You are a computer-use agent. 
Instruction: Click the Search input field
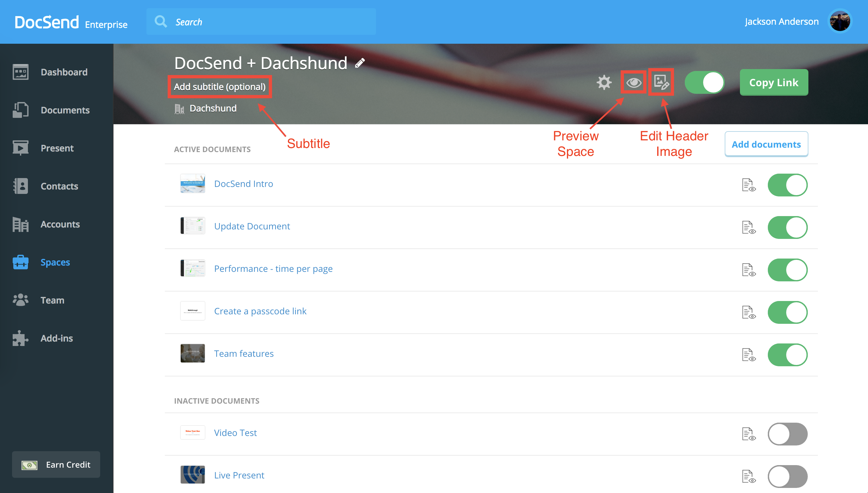tap(261, 22)
